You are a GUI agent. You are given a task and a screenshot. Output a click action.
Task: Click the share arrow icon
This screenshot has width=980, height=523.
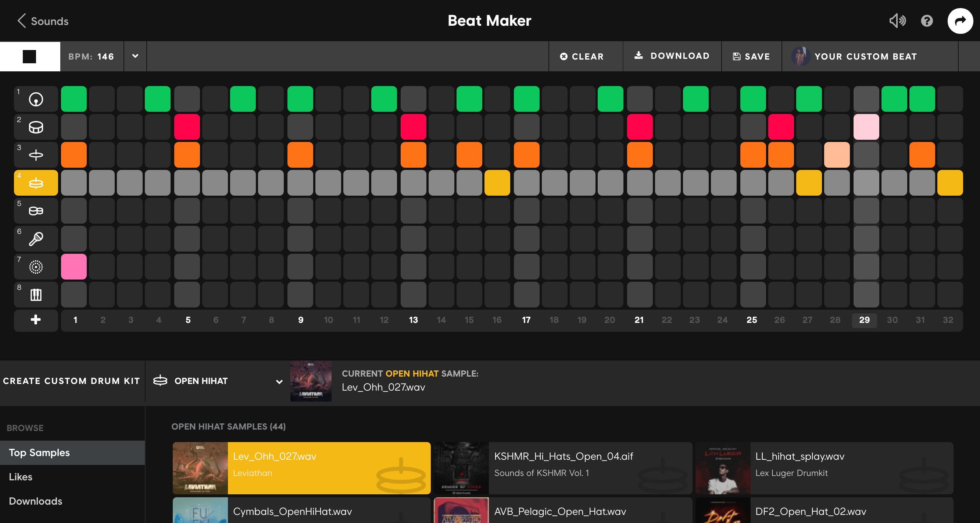pos(960,21)
